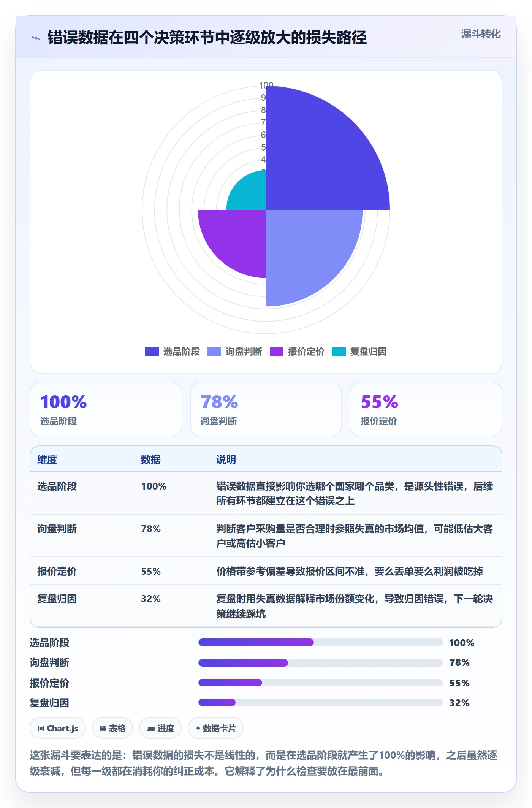Click the 复盘归因 32% progress bar
Image resolution: width=532 pixels, height=808 pixels.
(x=321, y=702)
